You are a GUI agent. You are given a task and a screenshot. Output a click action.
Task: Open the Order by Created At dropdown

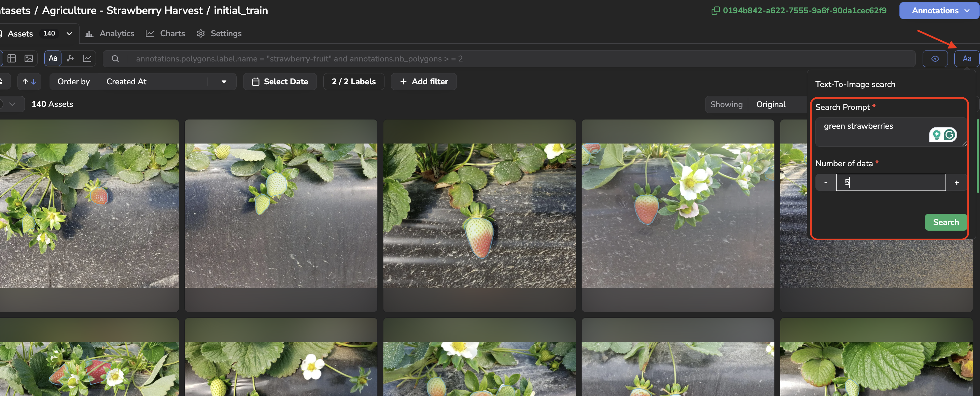(x=167, y=81)
